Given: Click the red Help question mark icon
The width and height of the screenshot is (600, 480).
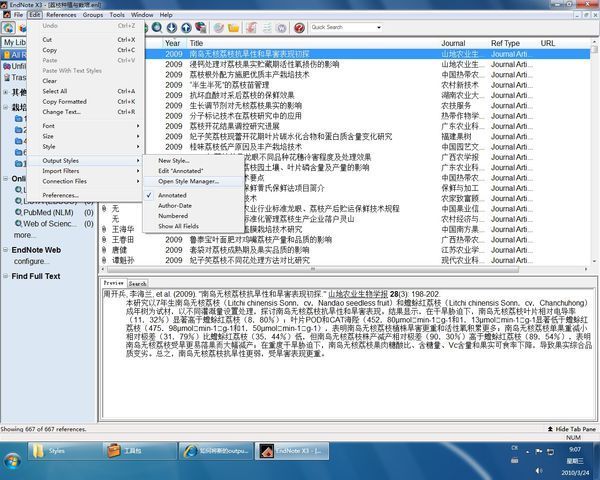Looking at the screenshot, I should pos(299,28).
